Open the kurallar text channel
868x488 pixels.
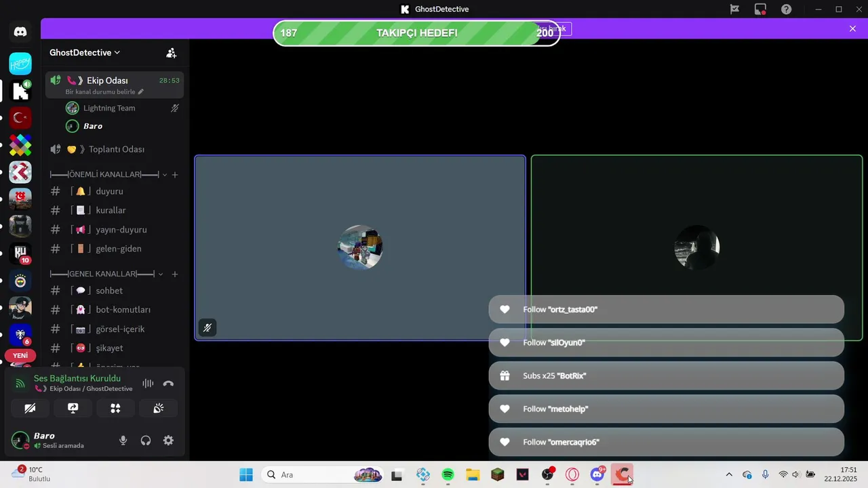115,210
